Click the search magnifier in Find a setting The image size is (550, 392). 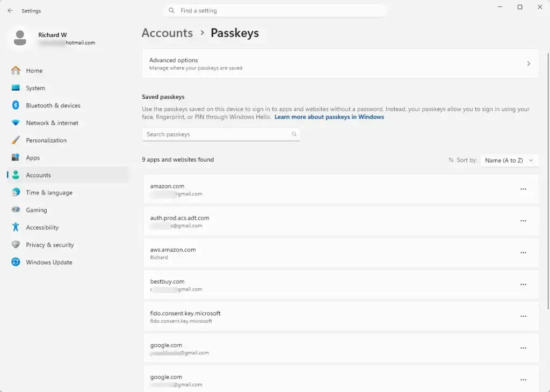(x=171, y=11)
